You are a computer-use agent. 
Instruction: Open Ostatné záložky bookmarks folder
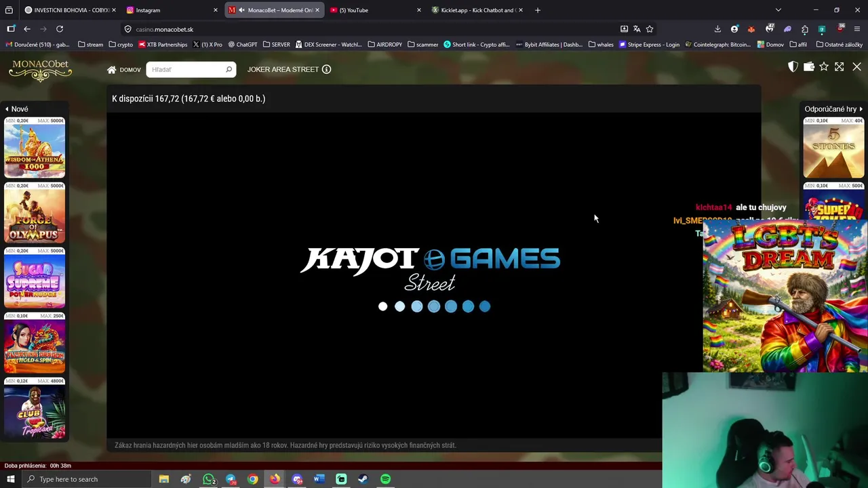click(840, 45)
